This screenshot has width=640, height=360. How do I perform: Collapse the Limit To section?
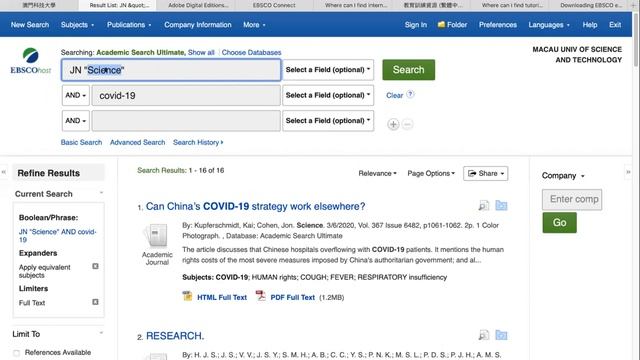pyautogui.click(x=101, y=333)
